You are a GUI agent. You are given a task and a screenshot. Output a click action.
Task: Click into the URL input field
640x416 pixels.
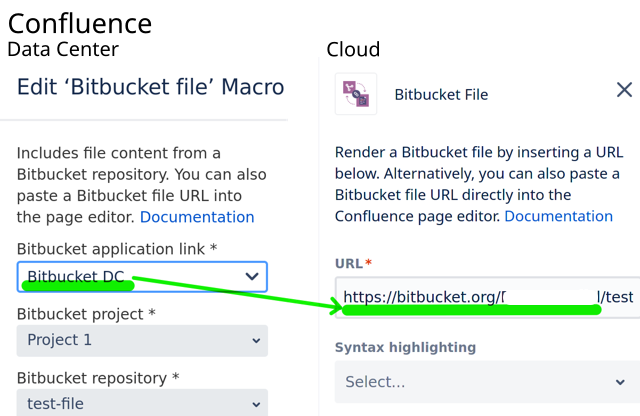click(486, 297)
